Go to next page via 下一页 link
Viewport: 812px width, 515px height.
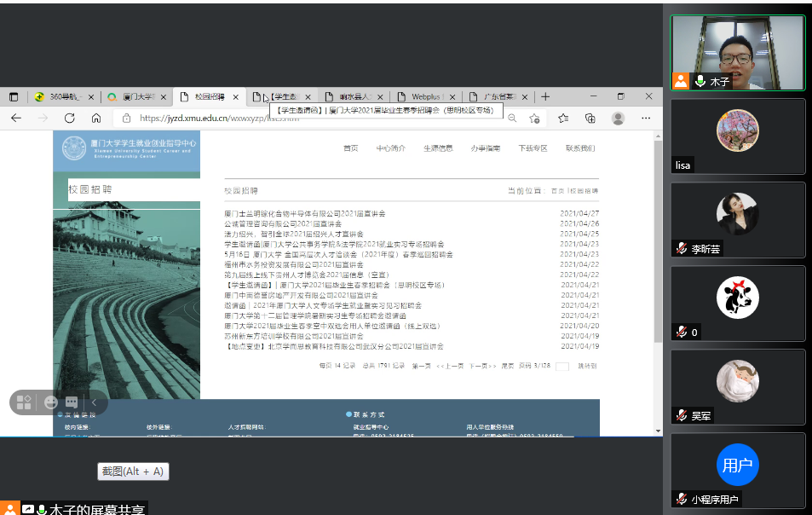point(482,366)
